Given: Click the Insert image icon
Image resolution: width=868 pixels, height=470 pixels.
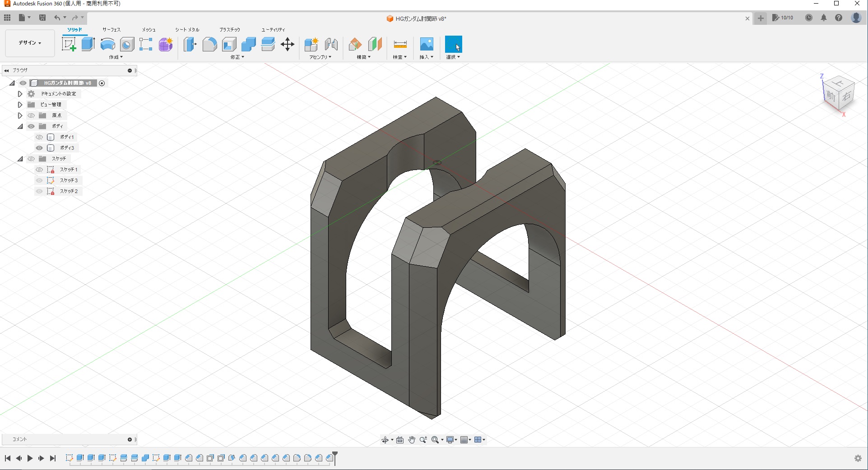Looking at the screenshot, I should pyautogui.click(x=427, y=44).
